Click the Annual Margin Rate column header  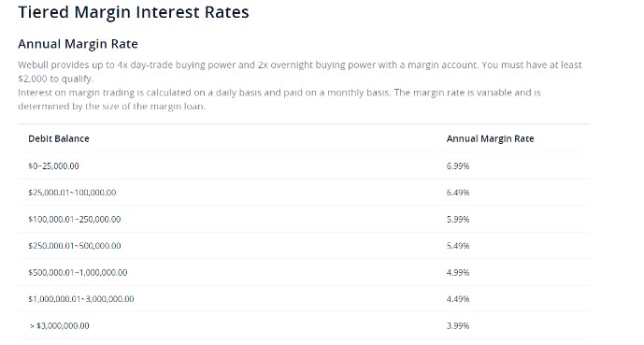tap(491, 138)
